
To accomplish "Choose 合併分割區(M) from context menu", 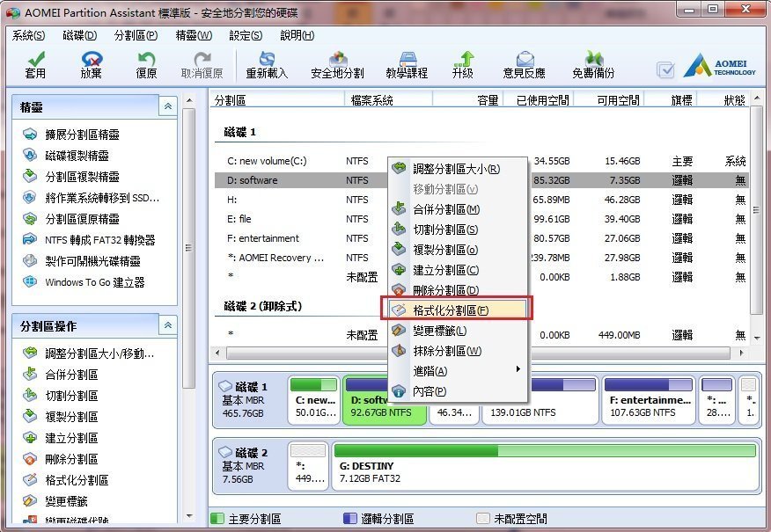I will coord(458,209).
